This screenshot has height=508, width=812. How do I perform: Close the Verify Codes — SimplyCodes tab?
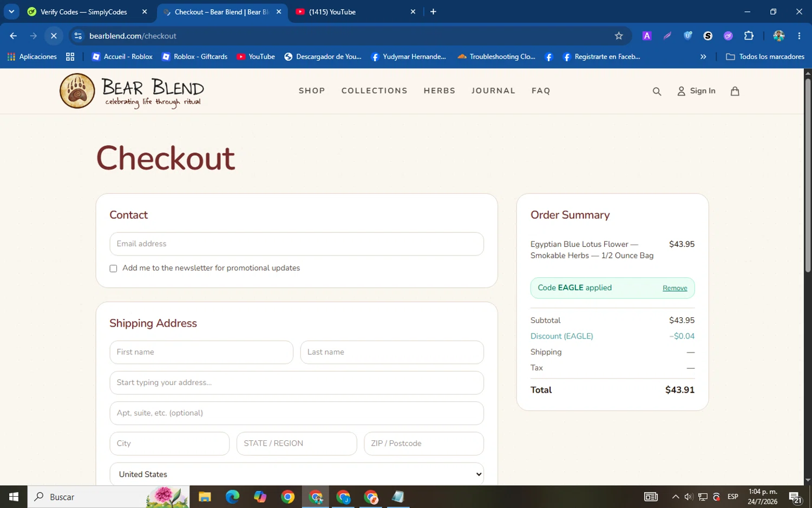[x=145, y=11]
